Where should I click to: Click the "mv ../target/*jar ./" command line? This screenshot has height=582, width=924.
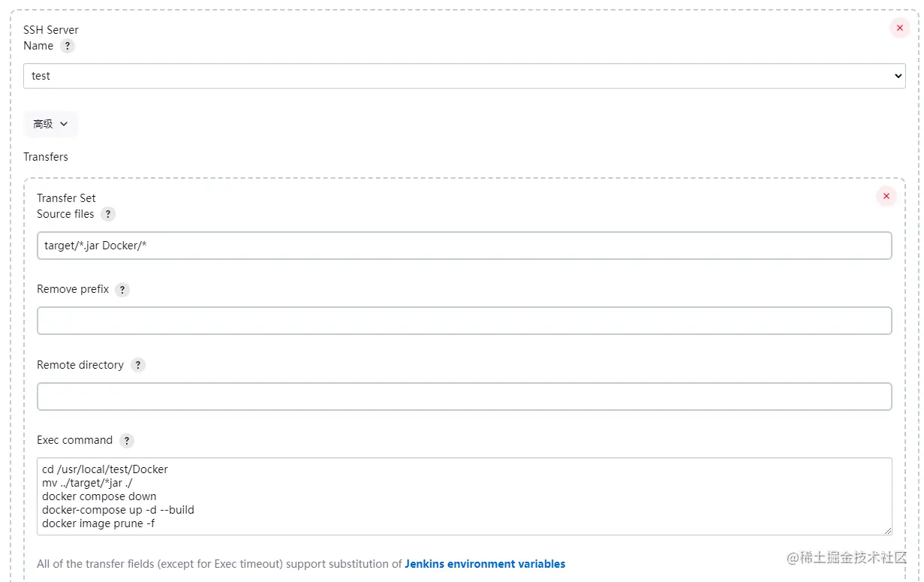tap(87, 483)
